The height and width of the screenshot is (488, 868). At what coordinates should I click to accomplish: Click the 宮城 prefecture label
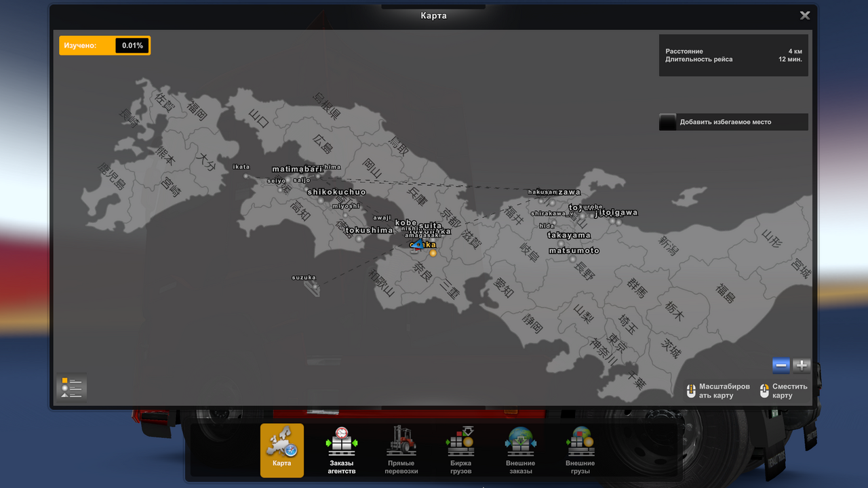[801, 268]
